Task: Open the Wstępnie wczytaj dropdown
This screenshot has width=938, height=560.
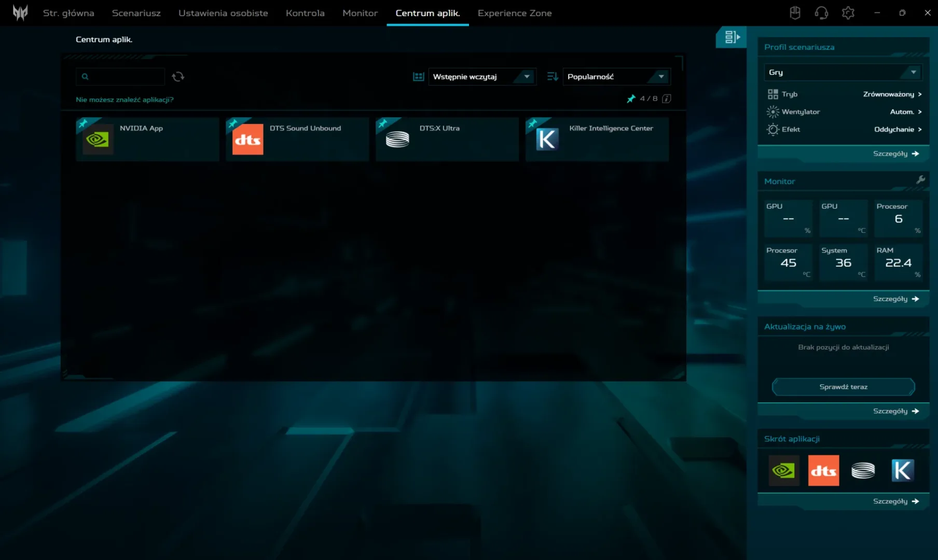Action: pos(482,77)
